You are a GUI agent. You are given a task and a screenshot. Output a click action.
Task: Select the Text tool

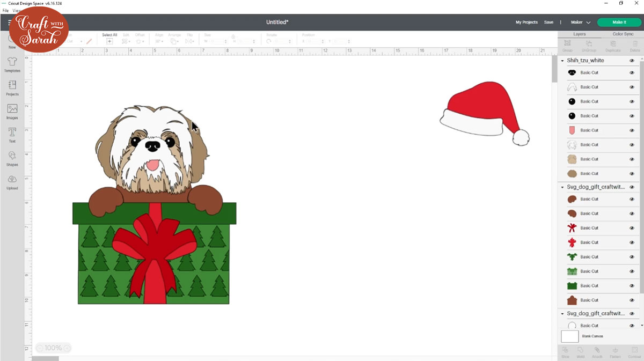tap(12, 135)
